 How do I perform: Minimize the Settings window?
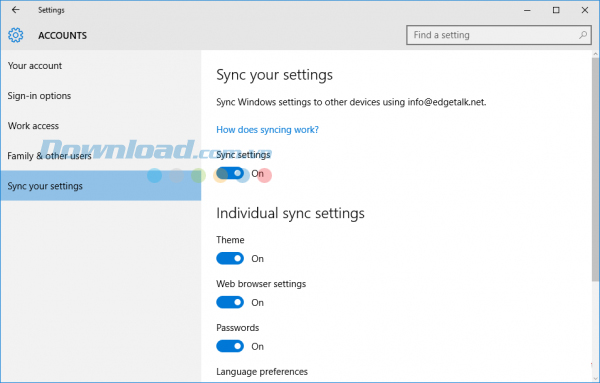coord(527,10)
